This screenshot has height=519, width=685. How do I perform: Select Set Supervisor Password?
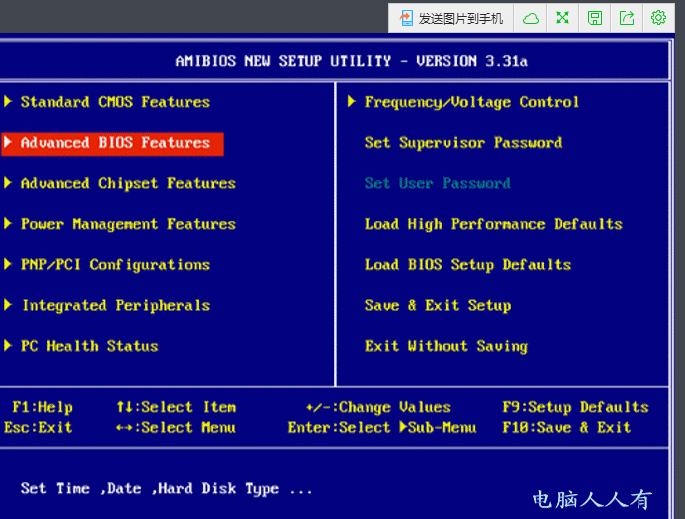tap(464, 143)
